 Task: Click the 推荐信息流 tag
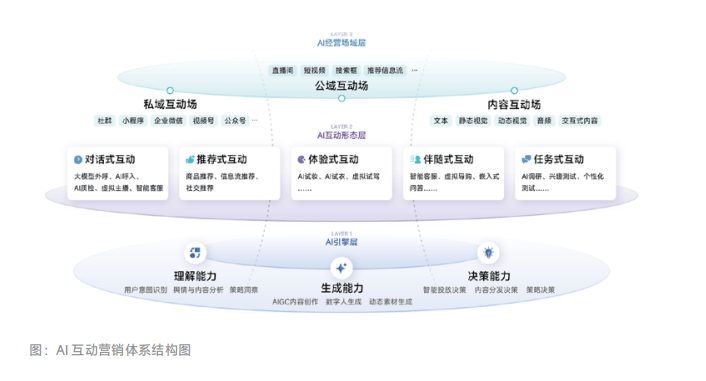point(385,70)
